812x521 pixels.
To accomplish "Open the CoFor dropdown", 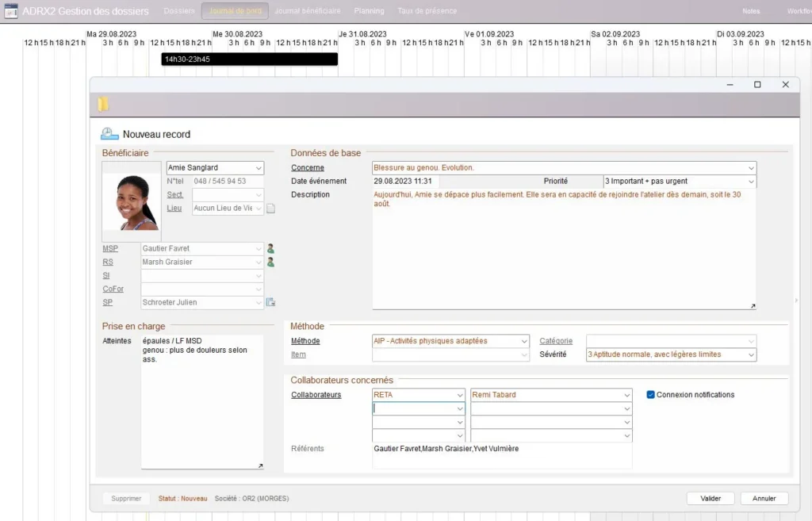I will pyautogui.click(x=259, y=289).
